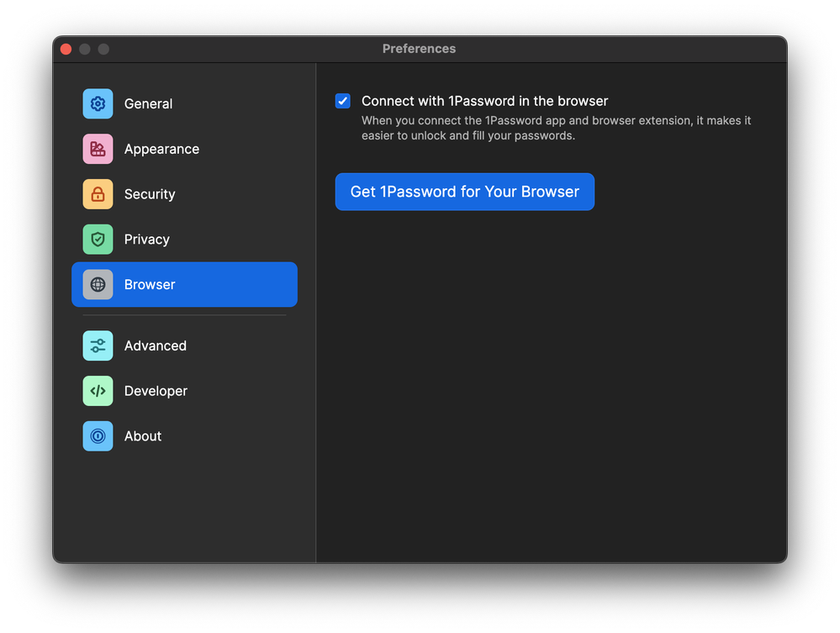
Task: Open the General preferences label
Action: click(x=148, y=104)
